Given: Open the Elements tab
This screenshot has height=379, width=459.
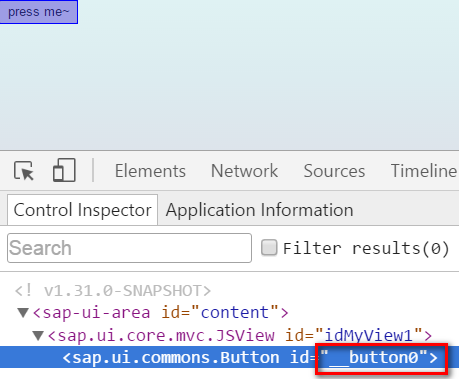Looking at the screenshot, I should 150,171.
